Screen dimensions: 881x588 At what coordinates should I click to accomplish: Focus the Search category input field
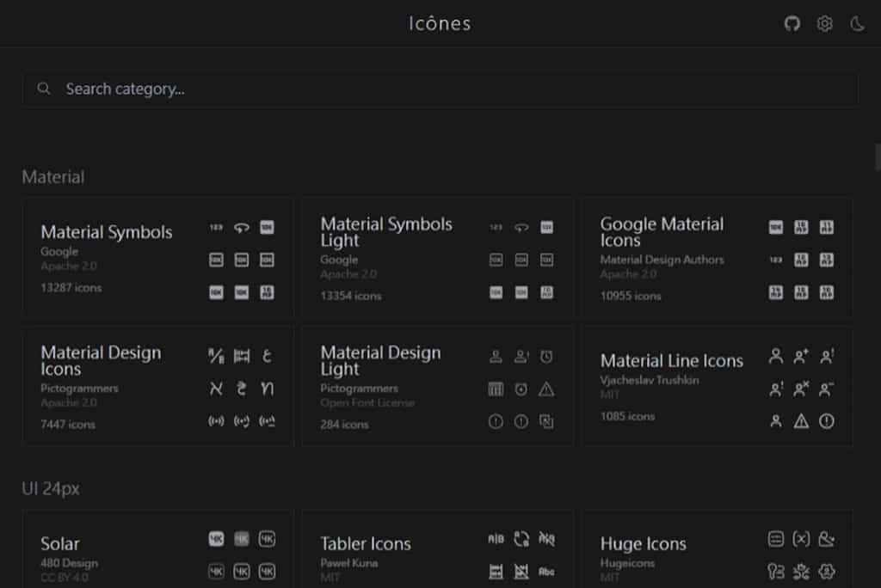[x=430, y=89]
